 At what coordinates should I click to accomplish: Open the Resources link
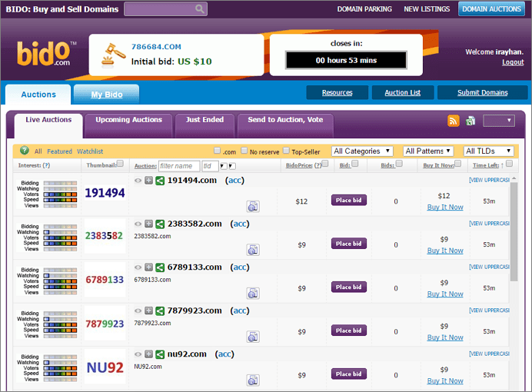click(337, 92)
